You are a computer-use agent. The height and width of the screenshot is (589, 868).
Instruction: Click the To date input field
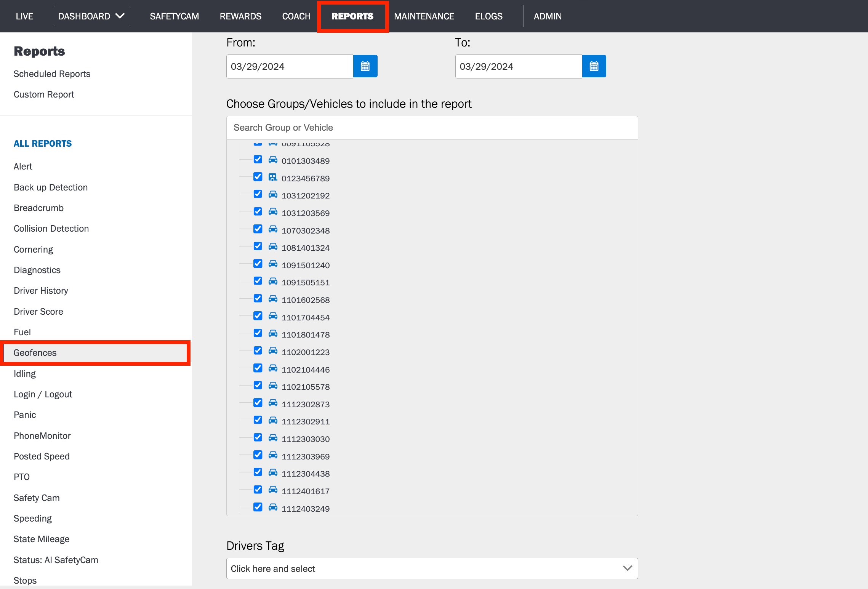pyautogui.click(x=519, y=66)
